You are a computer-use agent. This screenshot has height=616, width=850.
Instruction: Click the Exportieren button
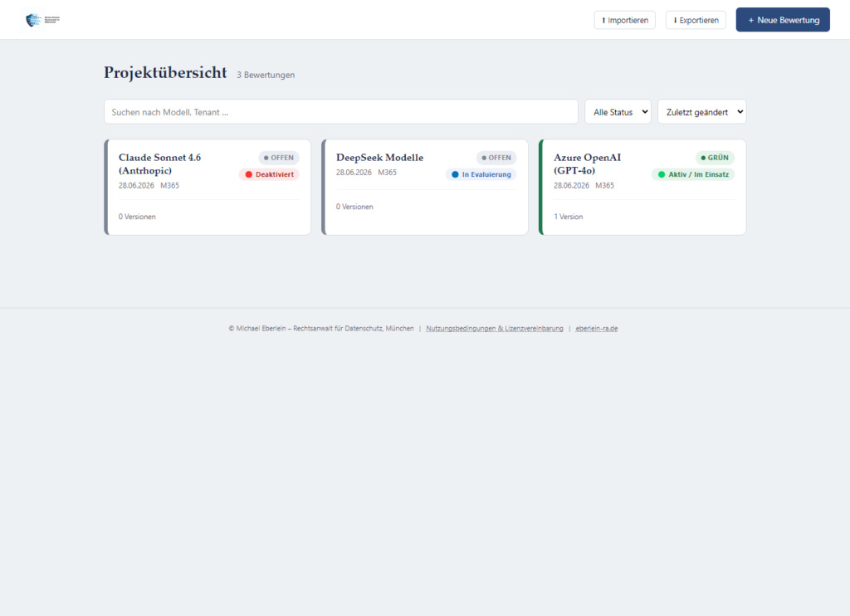(696, 20)
